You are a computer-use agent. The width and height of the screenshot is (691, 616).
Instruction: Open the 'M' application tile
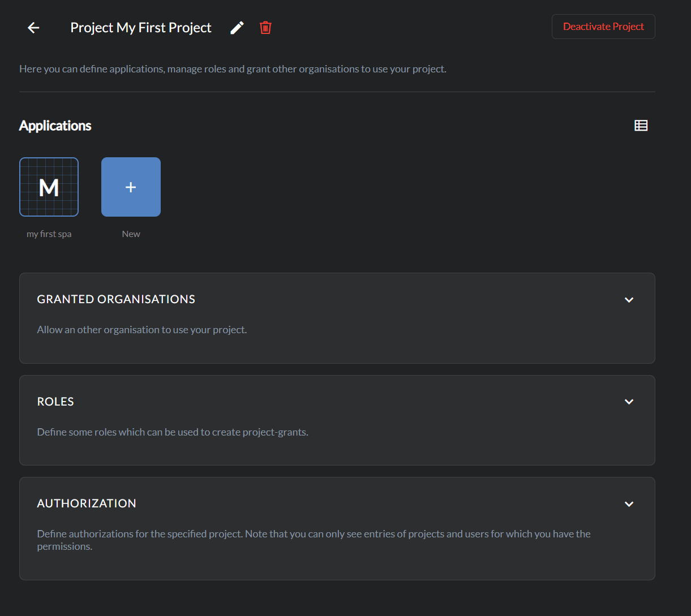pos(49,187)
